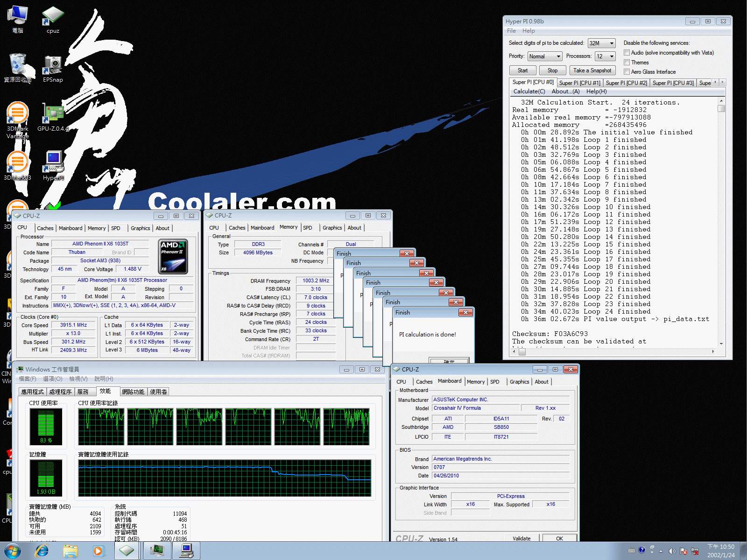Select the CPU-Z taskbar button
The height and width of the screenshot is (560, 747).
127,551
